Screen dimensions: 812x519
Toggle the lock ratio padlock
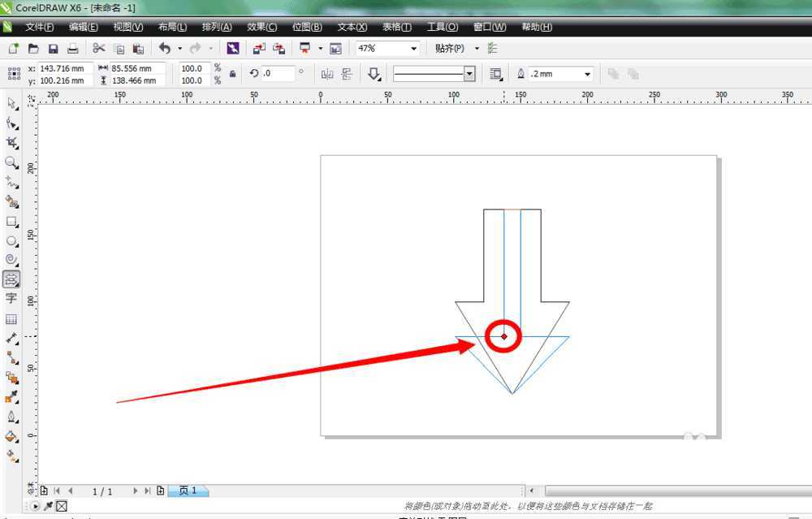coord(233,74)
